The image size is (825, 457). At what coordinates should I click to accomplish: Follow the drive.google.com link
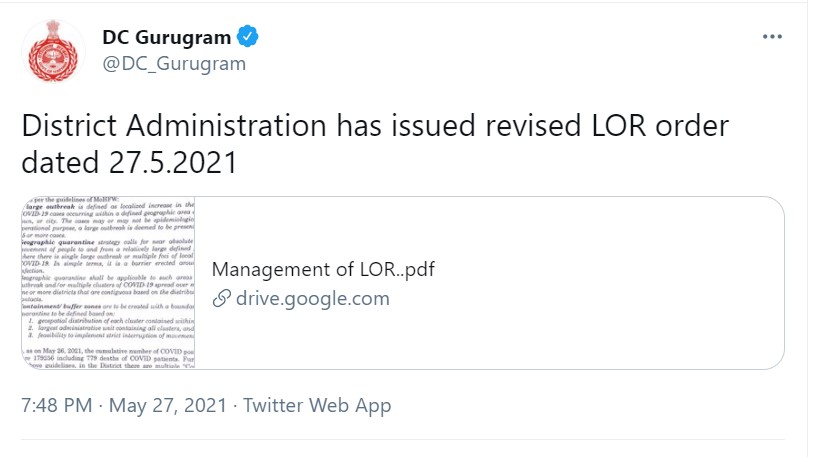coord(312,298)
